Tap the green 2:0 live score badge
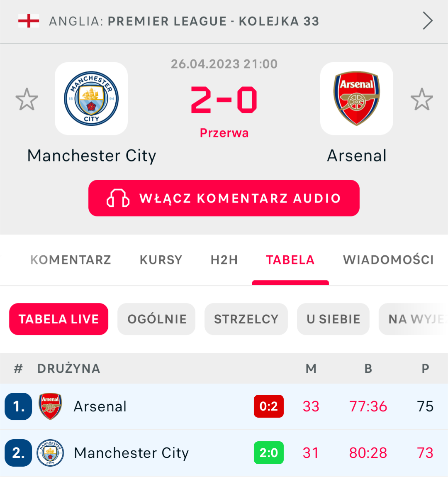The image size is (448, 477). [268, 453]
